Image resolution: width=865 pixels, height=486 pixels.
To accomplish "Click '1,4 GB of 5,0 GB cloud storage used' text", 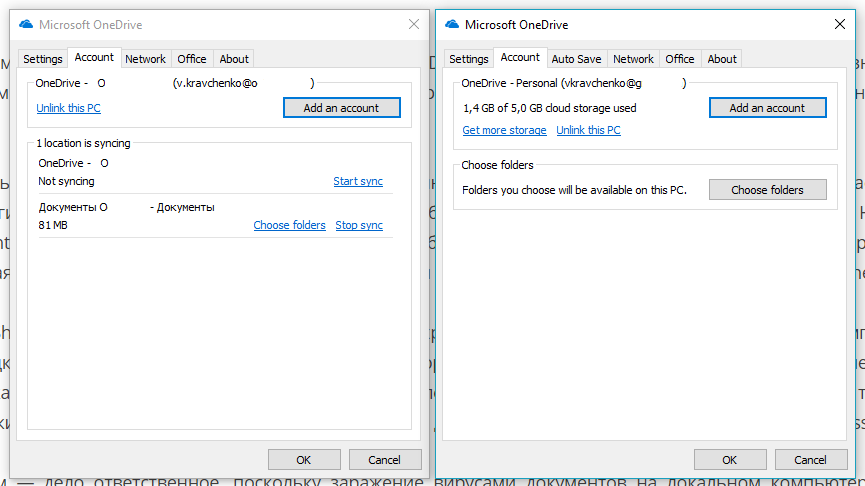I will tap(549, 108).
